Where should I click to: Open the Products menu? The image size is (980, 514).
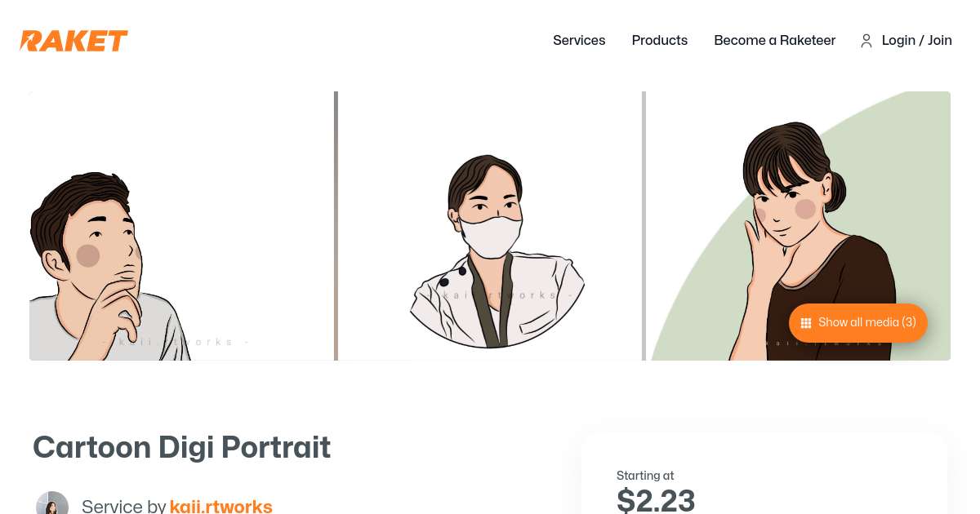pyautogui.click(x=660, y=40)
